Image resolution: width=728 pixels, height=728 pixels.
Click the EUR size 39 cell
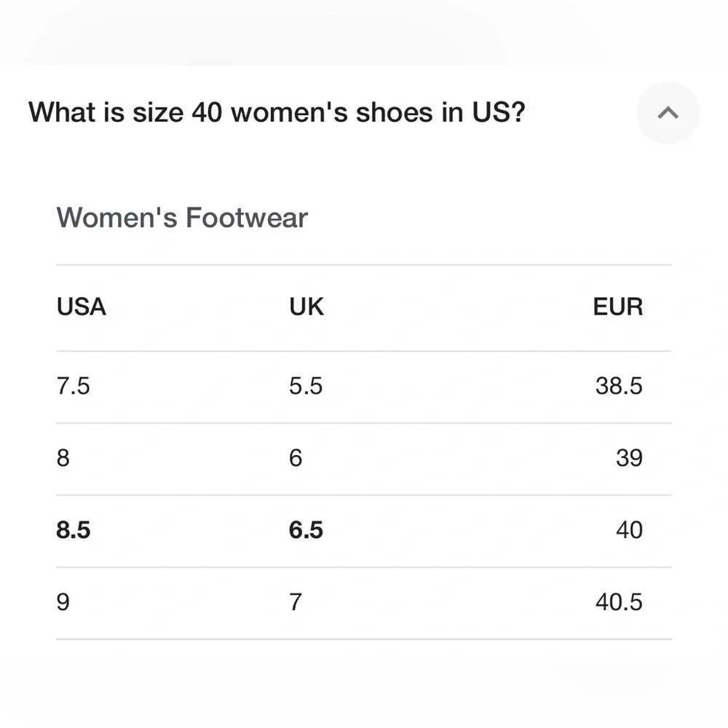click(629, 458)
